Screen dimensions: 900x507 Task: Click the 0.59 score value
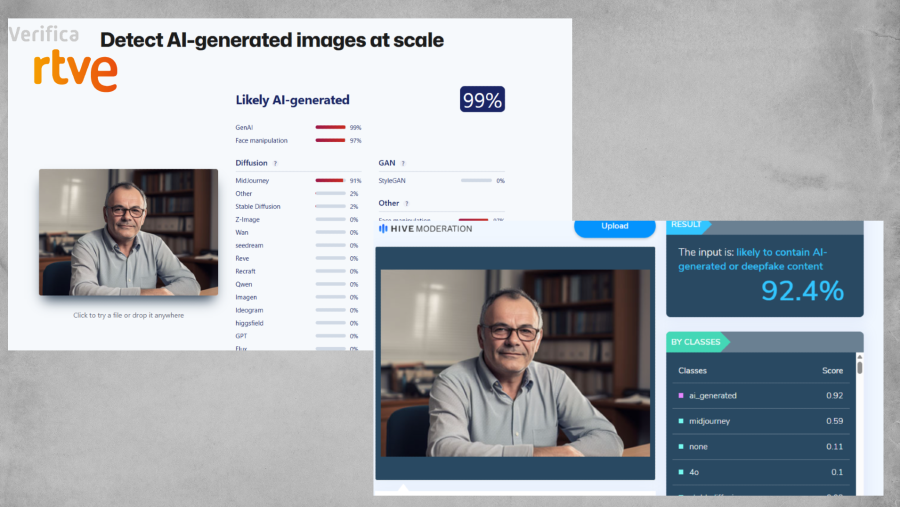tap(835, 421)
